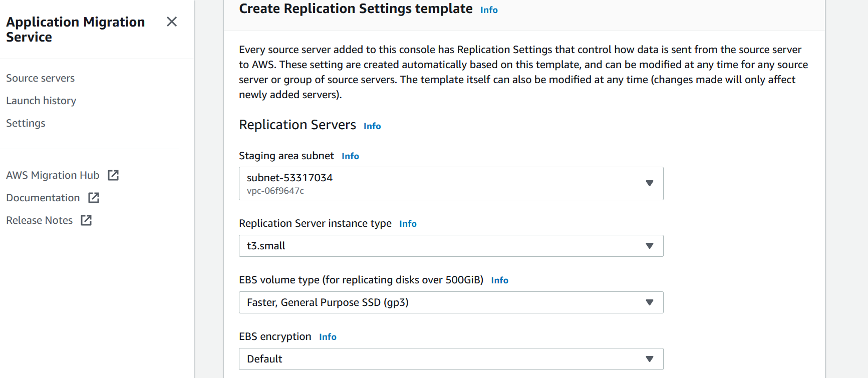The image size is (868, 378).
Task: Open the Release Notes link
Action: (x=40, y=220)
